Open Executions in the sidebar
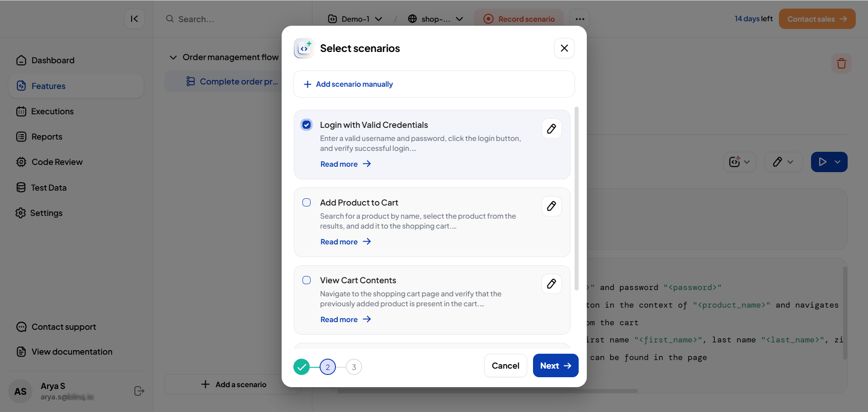 pos(52,112)
